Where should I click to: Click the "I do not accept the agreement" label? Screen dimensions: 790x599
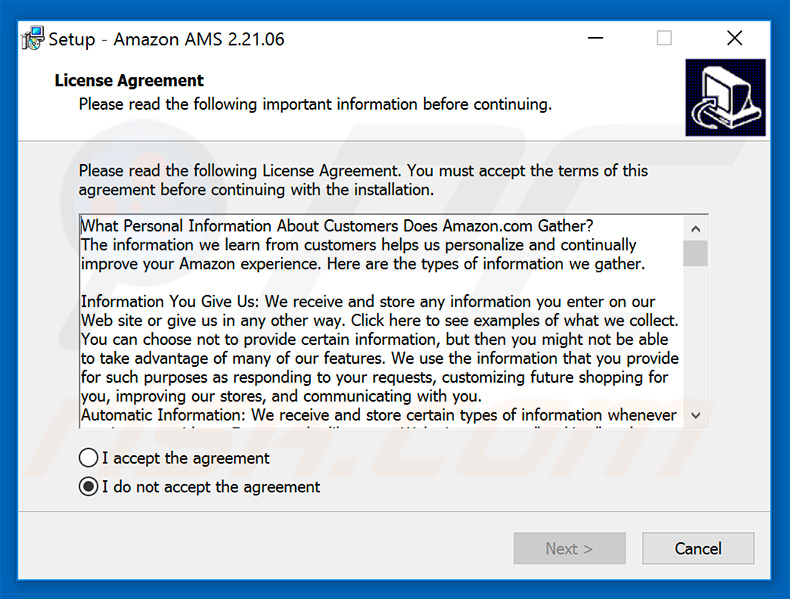(x=211, y=487)
